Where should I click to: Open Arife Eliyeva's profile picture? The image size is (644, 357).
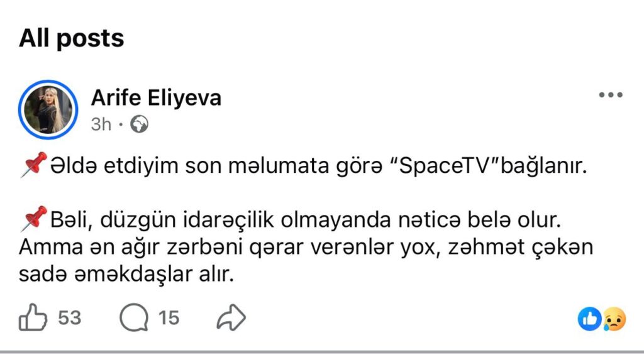[48, 109]
